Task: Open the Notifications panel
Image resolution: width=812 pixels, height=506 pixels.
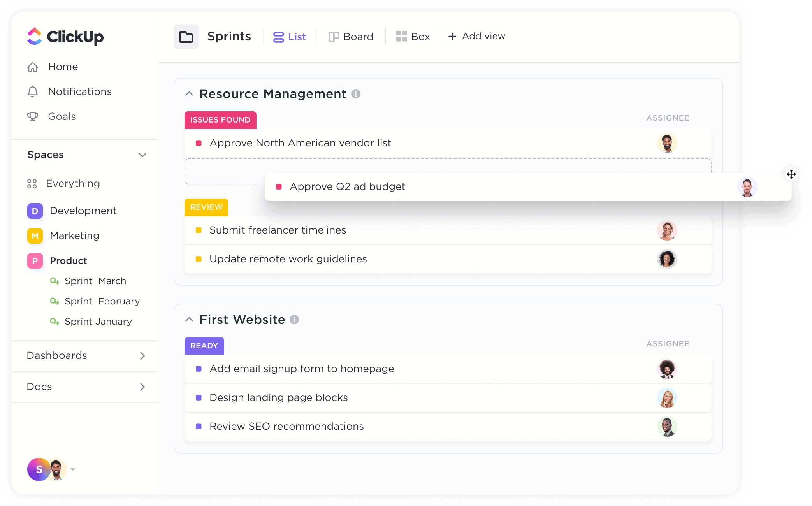Action: [79, 91]
